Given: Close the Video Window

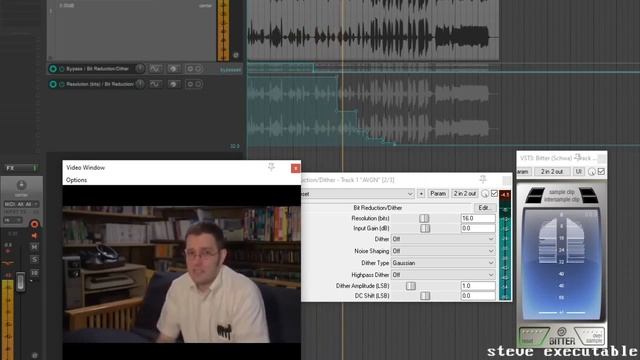Looking at the screenshot, I should (x=296, y=168).
